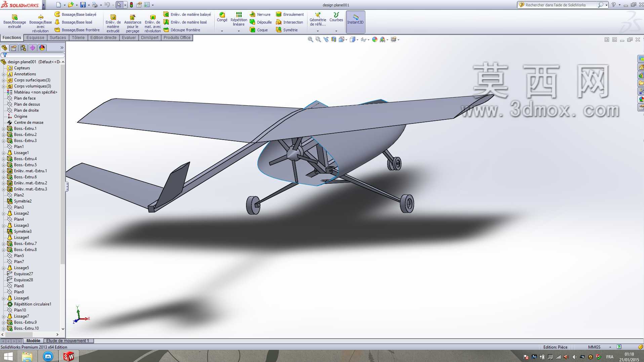Expand Corps surfaciques(3) node
The width and height of the screenshot is (644, 362).
tap(4, 80)
